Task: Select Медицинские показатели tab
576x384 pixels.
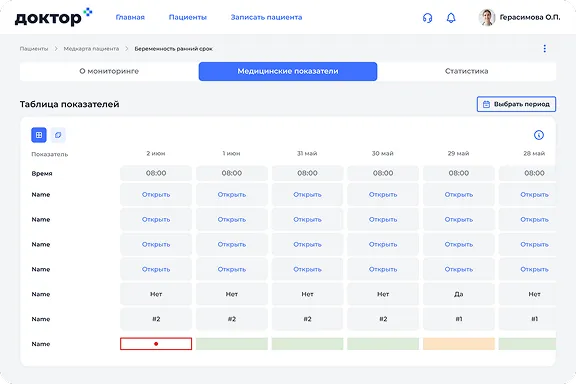Action: [x=288, y=71]
